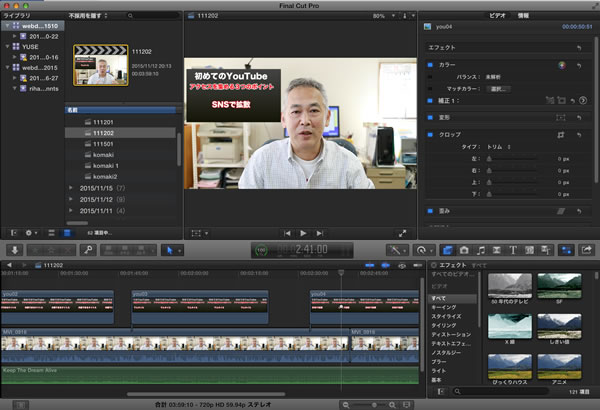Screen dimensions: 600x410
Task: Disable the 補正 1 correction checkbox
Action: point(430,101)
